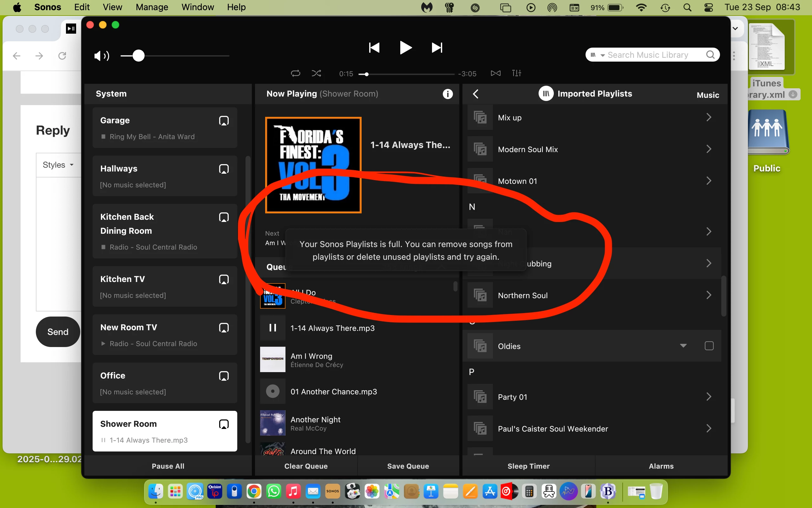Click the Save Queue button
This screenshot has height=508, width=812.
pyautogui.click(x=408, y=466)
